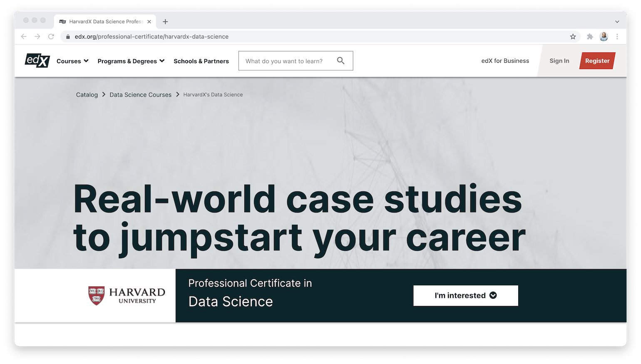This screenshot has width=641, height=364.
Task: Expand the Programs & Degrees menu
Action: [130, 61]
